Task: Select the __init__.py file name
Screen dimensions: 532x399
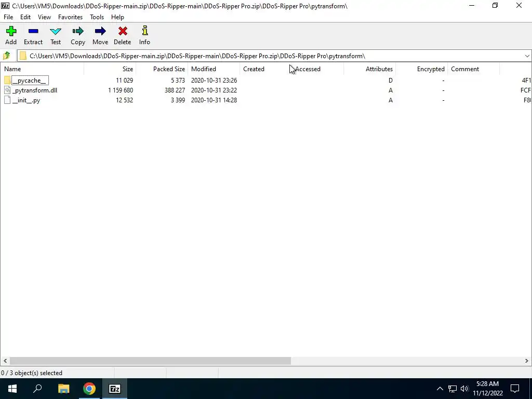Action: (26, 100)
